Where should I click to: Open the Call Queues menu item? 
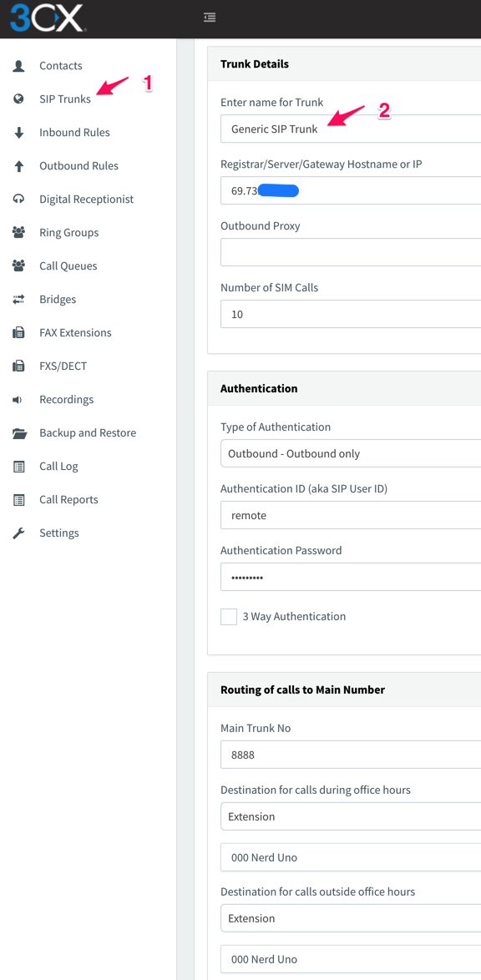tap(68, 265)
